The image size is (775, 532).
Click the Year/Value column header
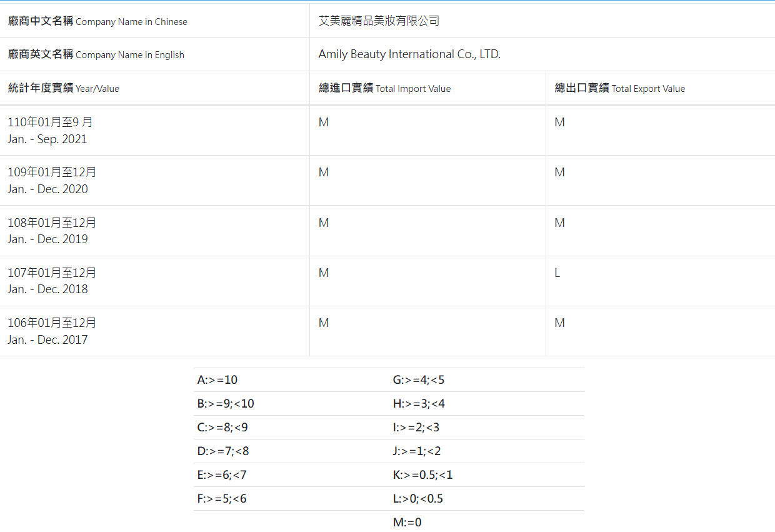(64, 88)
